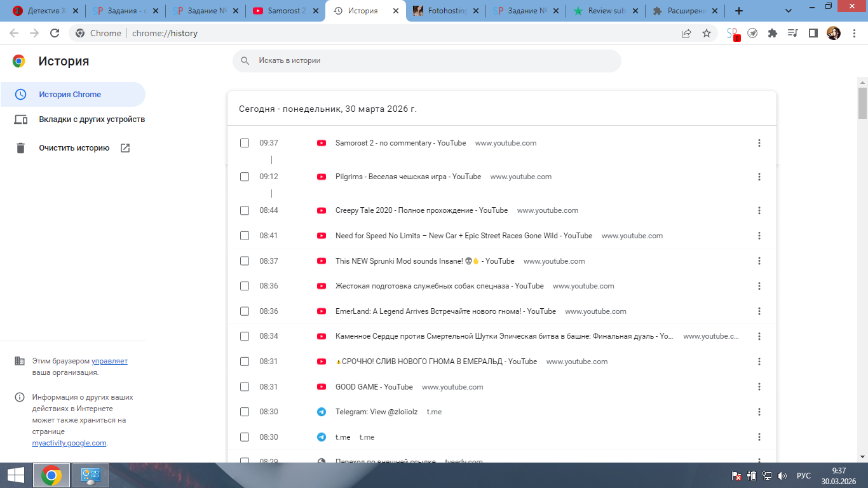Focus the Искать в истории search field
The image size is (868, 488).
coord(427,61)
